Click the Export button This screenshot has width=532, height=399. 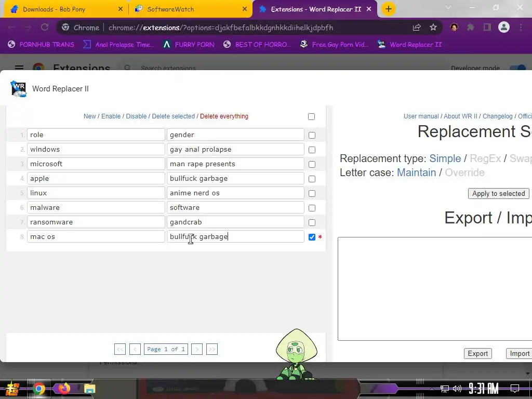point(478,353)
